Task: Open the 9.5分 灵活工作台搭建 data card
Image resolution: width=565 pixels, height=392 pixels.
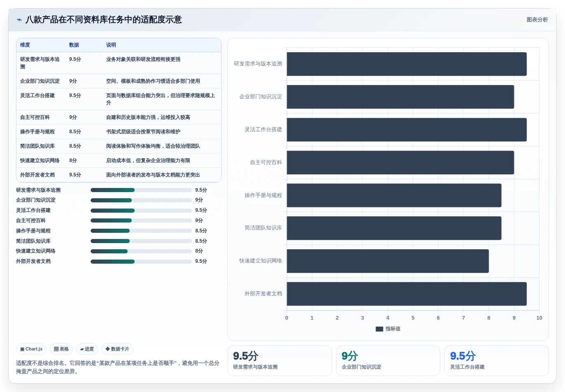Action: (497, 360)
